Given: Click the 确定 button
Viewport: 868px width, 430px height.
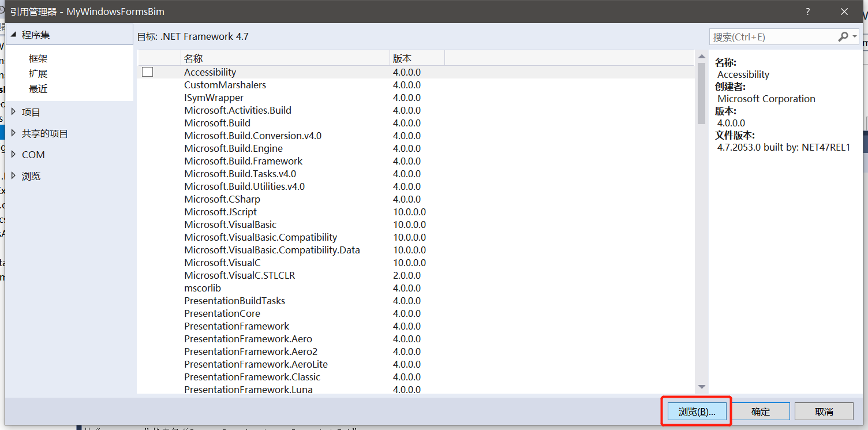Looking at the screenshot, I should coord(760,411).
